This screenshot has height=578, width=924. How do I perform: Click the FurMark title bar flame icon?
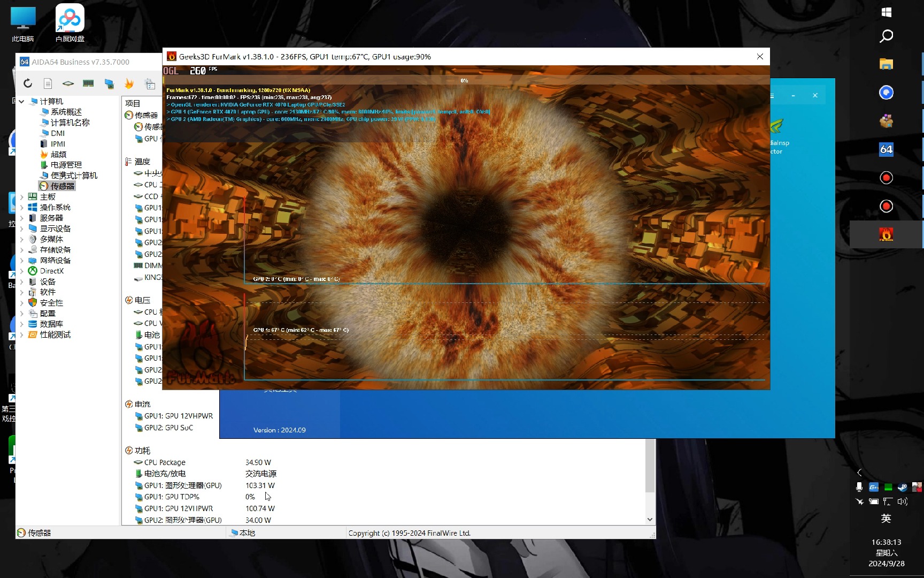[172, 57]
